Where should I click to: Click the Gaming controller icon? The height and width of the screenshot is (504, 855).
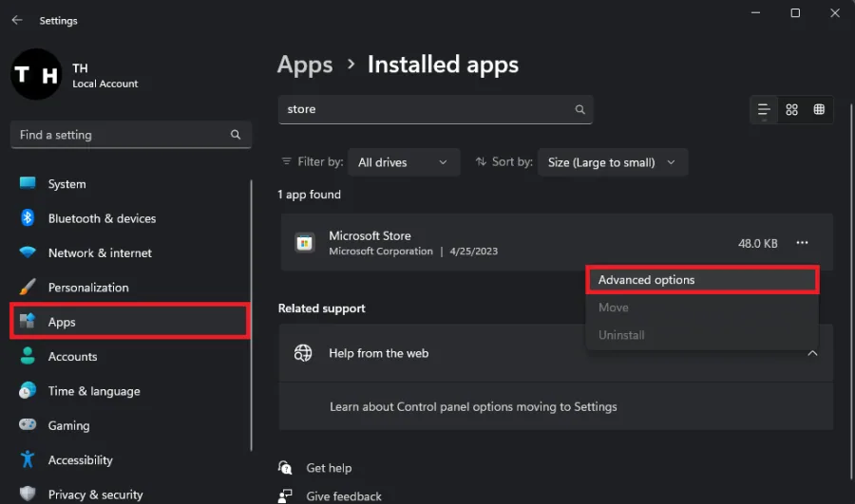click(28, 424)
